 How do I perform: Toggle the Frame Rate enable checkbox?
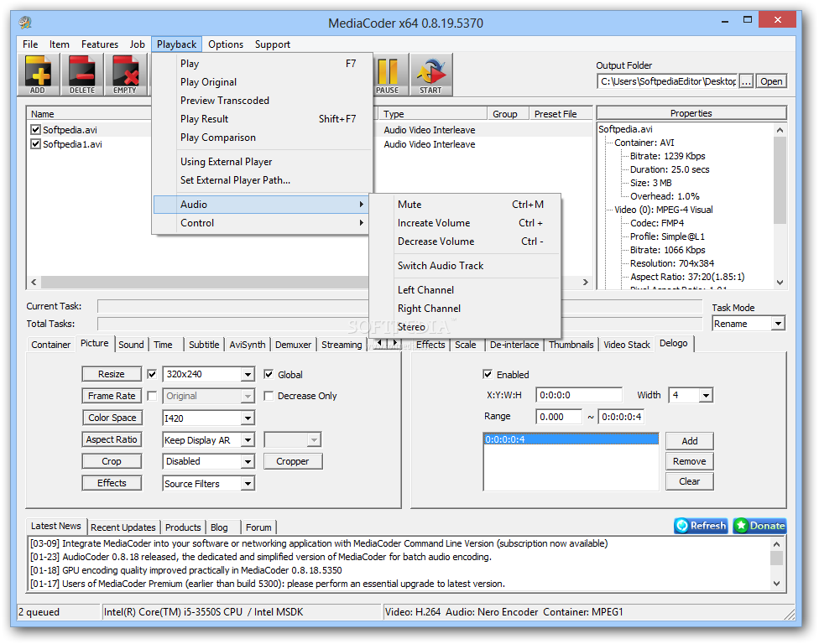click(x=152, y=396)
